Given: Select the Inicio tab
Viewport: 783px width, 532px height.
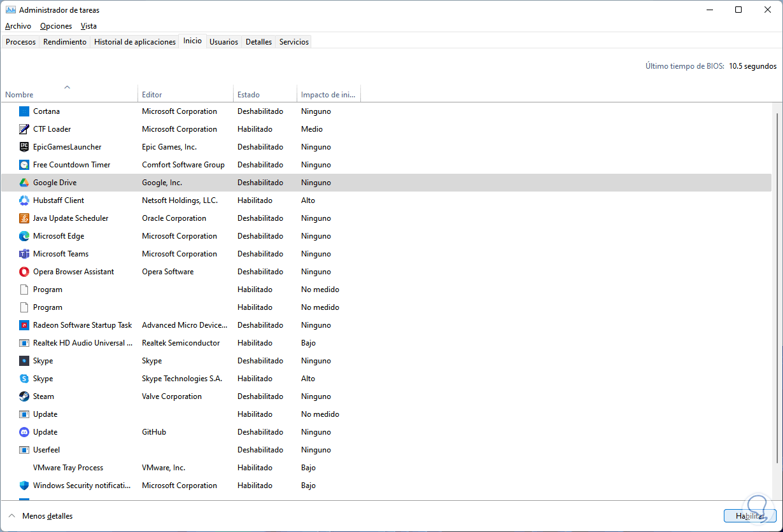Looking at the screenshot, I should 192,41.
